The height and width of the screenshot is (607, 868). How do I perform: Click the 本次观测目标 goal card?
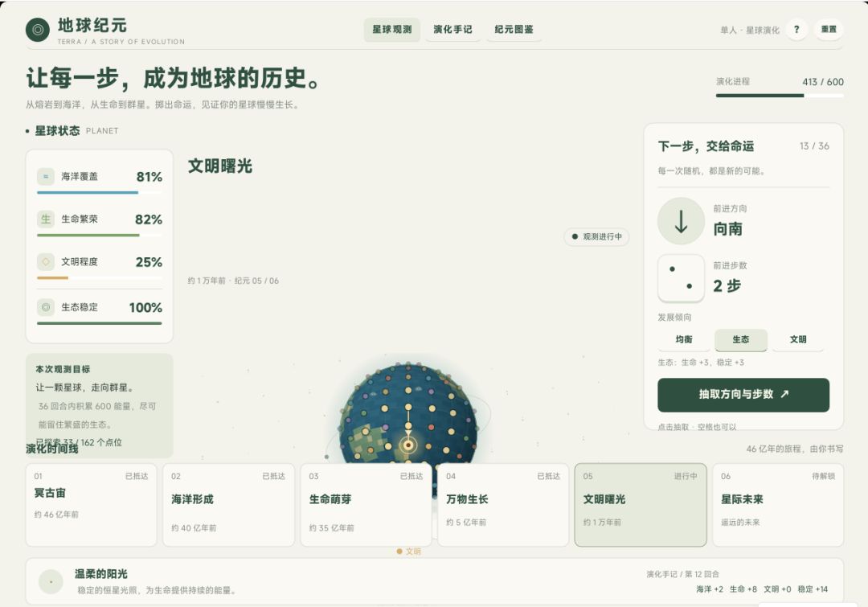tap(100, 405)
